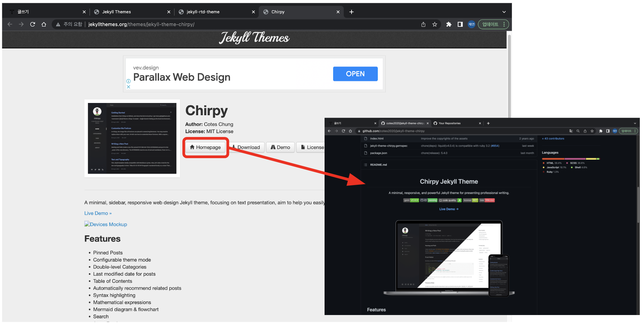The width and height of the screenshot is (644, 324).
Task: Open extensions puzzle icon in GitHub window
Action: click(x=601, y=131)
